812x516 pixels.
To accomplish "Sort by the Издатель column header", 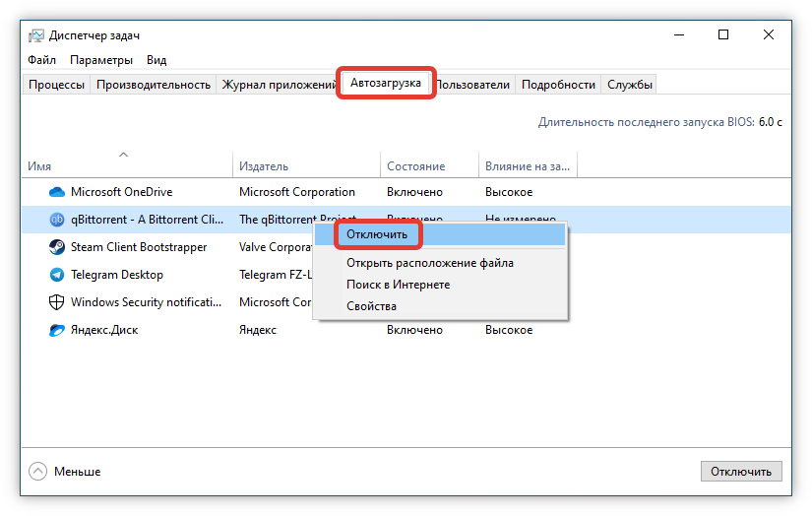I will click(x=306, y=163).
